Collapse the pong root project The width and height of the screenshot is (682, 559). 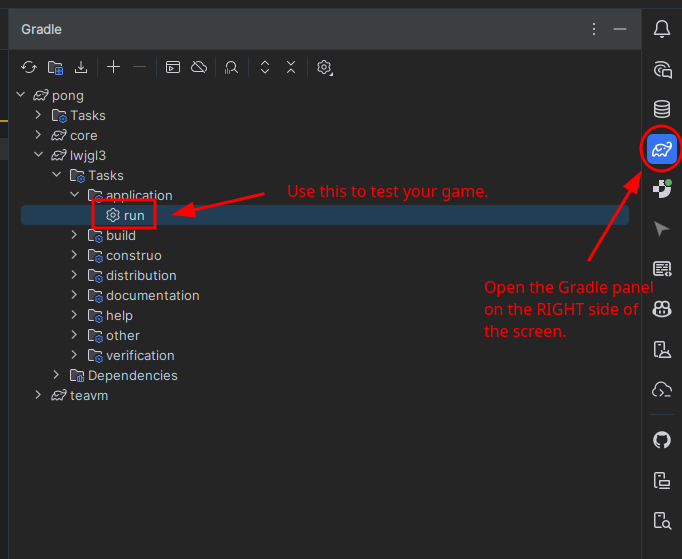[20, 95]
